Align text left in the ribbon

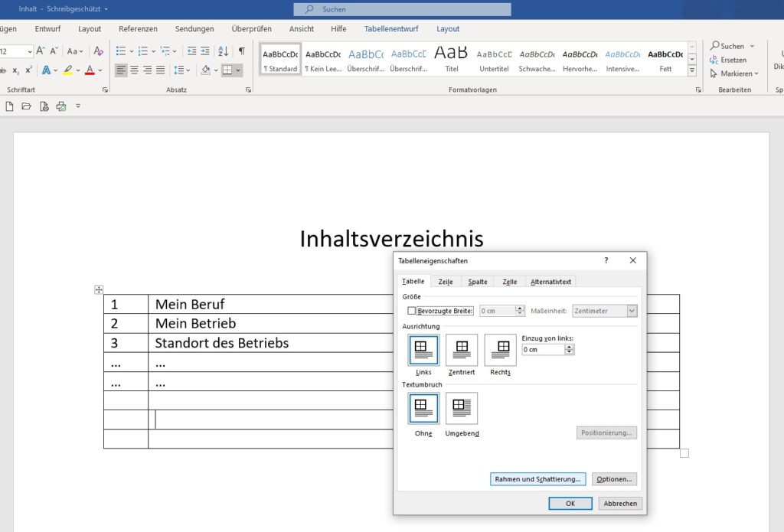coord(121,70)
